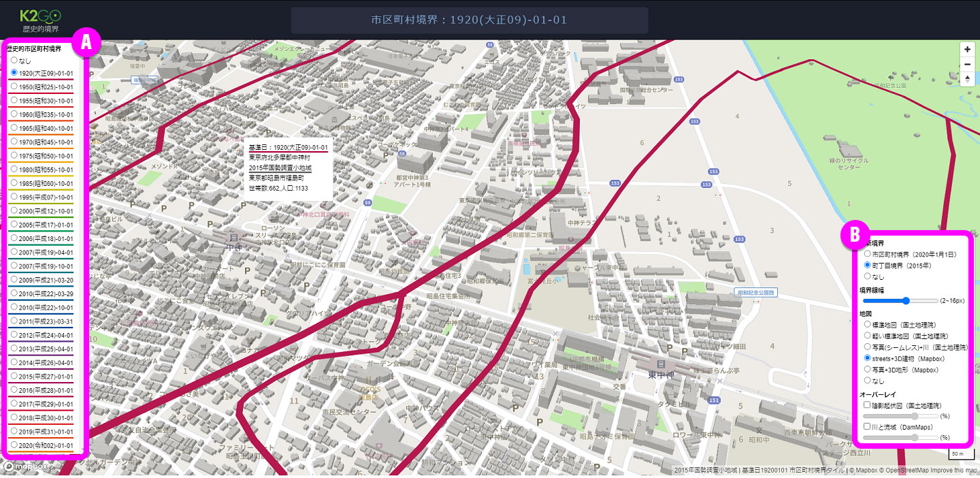Select the 2020(令和02)-01-01 boundary
Screen dimensions: 980x478
pyautogui.click(x=42, y=445)
